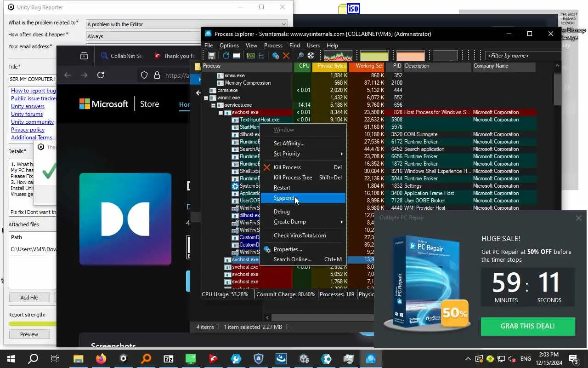Viewport: 588px width, 368px height.
Task: Click the Save icon in Process Explorer toolbar
Action: click(x=212, y=56)
